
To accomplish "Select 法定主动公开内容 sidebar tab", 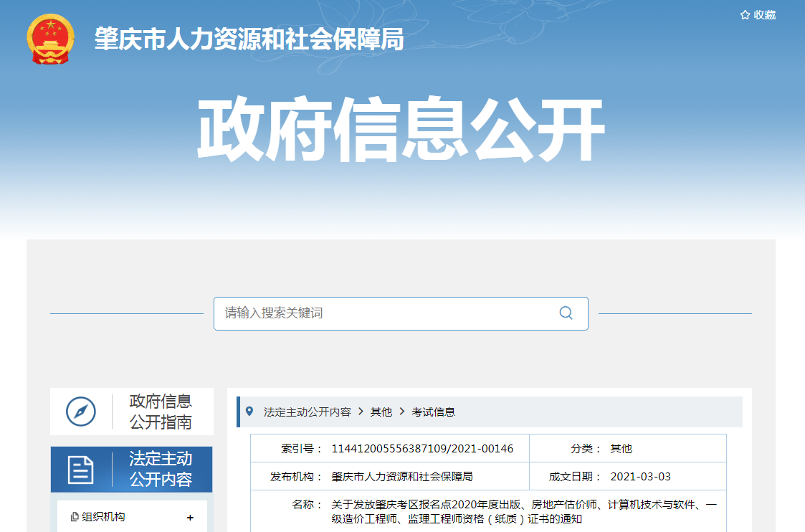I will (131, 470).
